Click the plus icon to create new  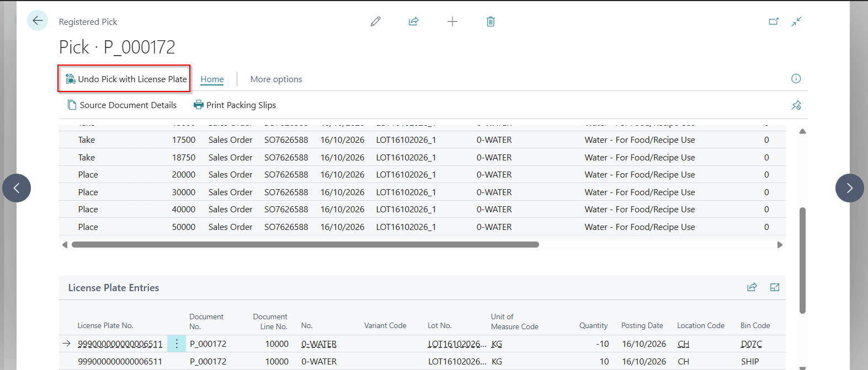(452, 22)
